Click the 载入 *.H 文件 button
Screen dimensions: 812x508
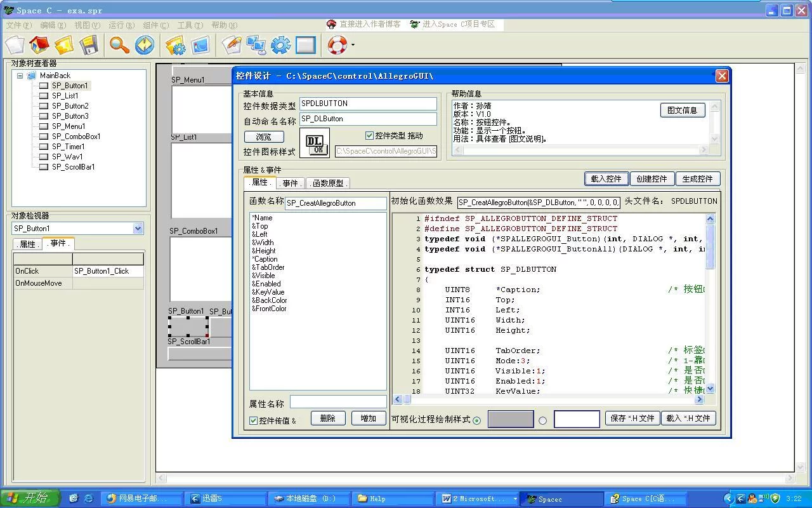688,418
